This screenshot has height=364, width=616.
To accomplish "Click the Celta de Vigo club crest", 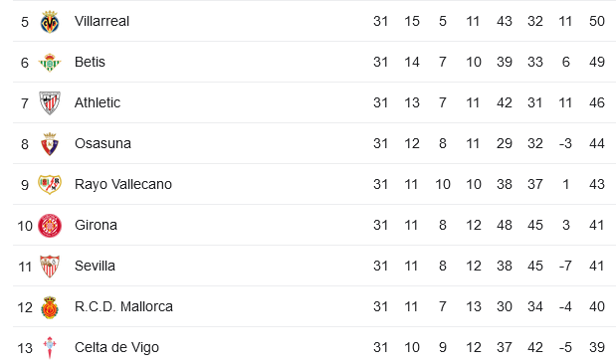I will (50, 347).
